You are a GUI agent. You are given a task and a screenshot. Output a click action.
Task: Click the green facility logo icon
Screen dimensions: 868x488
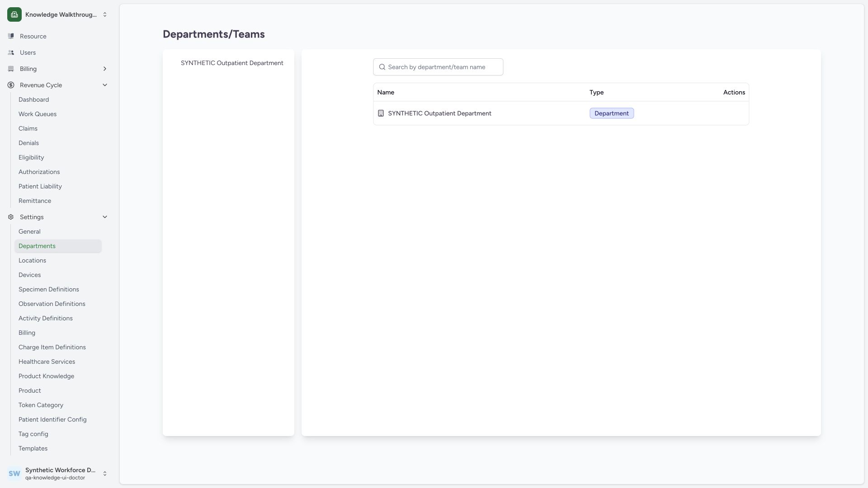(x=14, y=14)
